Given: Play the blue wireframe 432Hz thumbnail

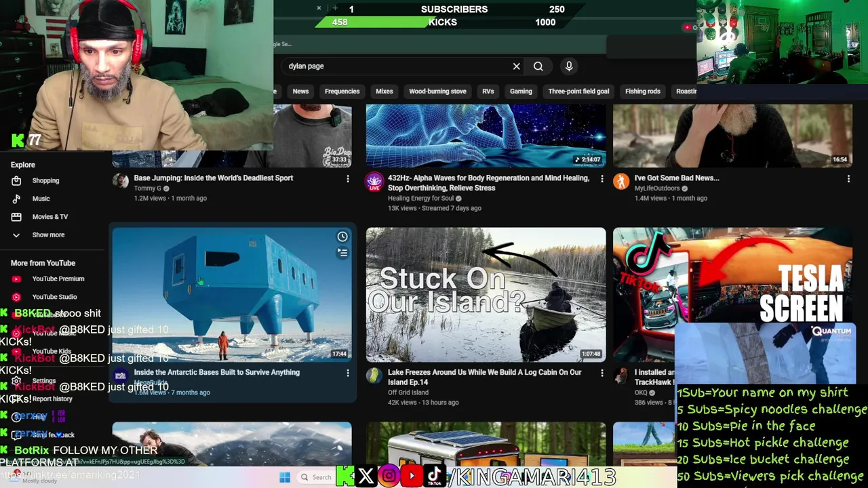Looking at the screenshot, I should tap(486, 136).
